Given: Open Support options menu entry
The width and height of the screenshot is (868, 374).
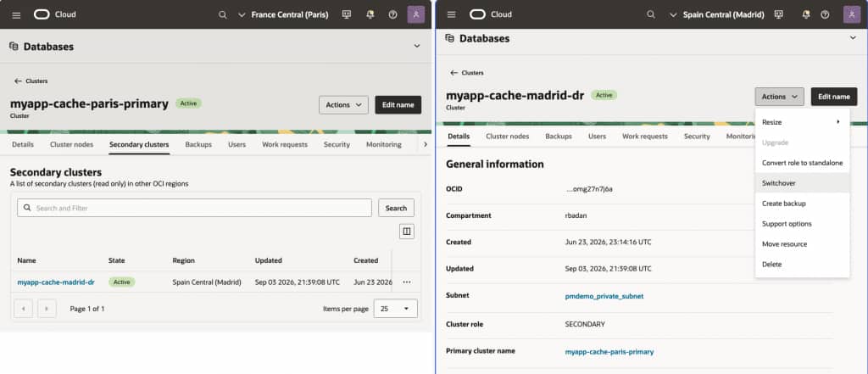Looking at the screenshot, I should pyautogui.click(x=802, y=224).
